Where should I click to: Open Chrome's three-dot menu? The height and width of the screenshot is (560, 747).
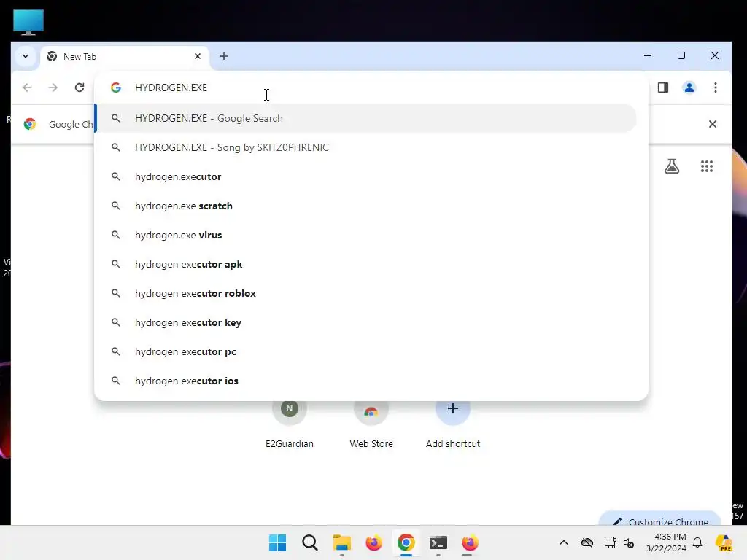715,87
